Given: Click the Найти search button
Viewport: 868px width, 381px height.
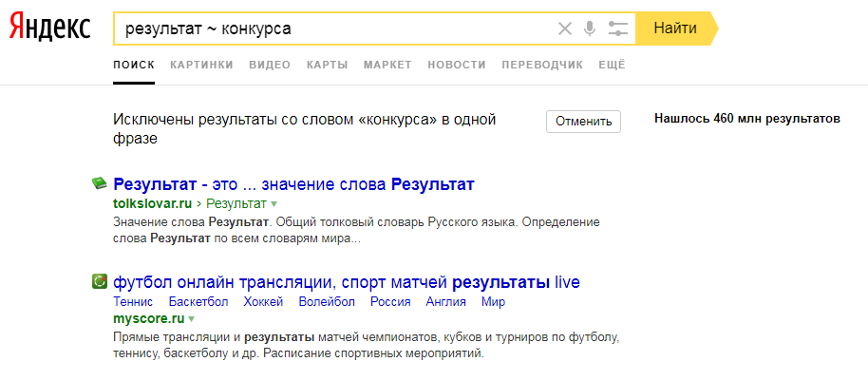Looking at the screenshot, I should click(x=675, y=29).
